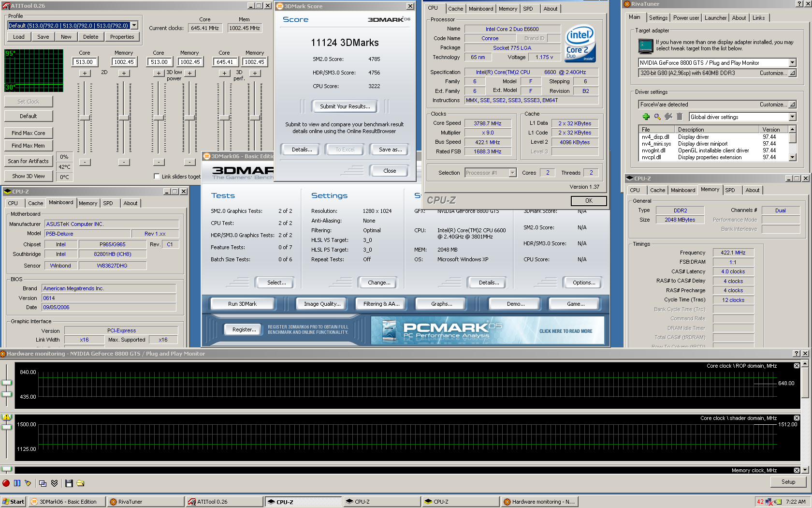Toggle the Core clock shader domain graph checkbox

click(797, 418)
